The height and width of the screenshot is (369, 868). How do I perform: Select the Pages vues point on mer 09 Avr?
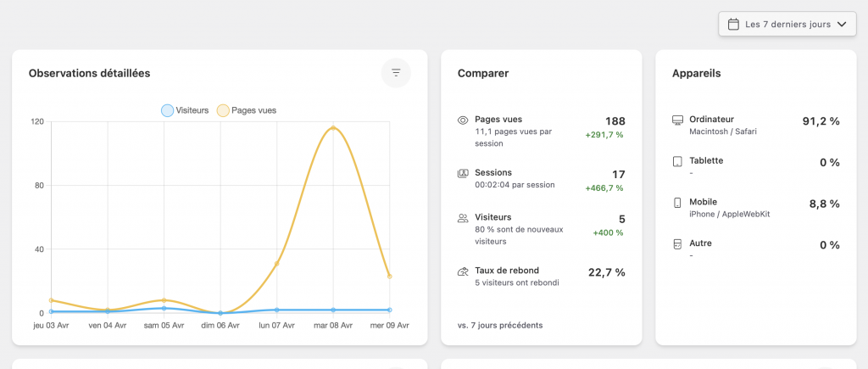(390, 277)
